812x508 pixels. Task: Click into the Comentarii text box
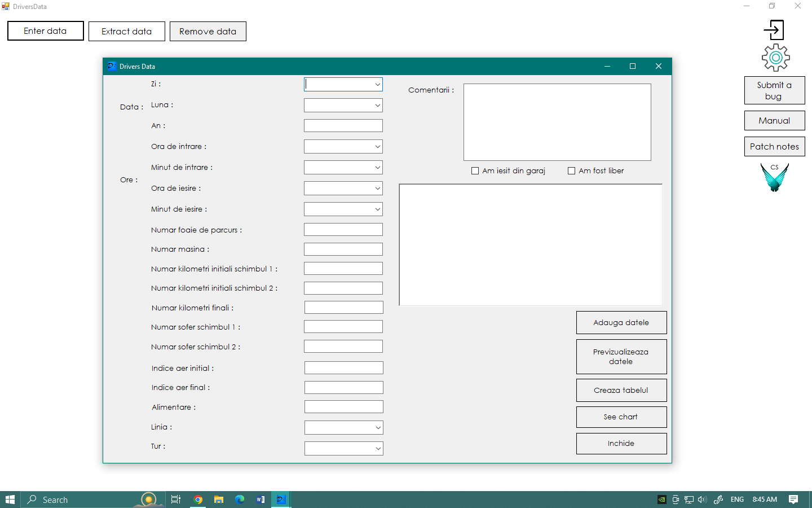(x=557, y=122)
